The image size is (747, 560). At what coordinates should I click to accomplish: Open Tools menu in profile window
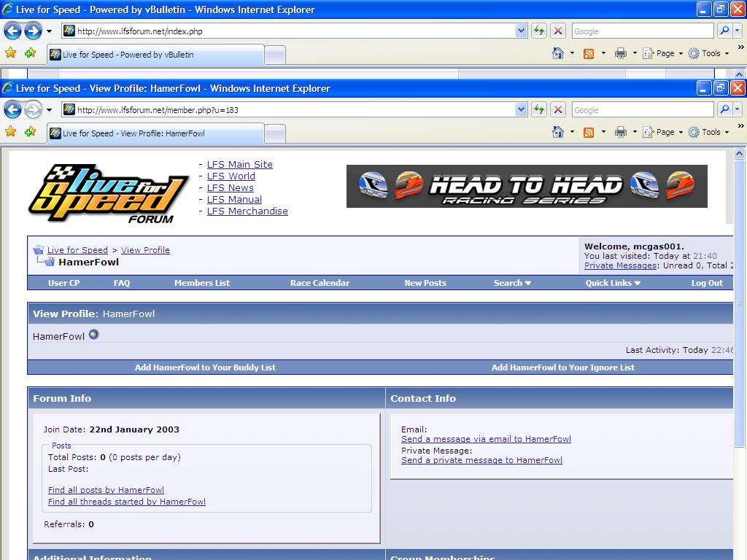coord(709,133)
